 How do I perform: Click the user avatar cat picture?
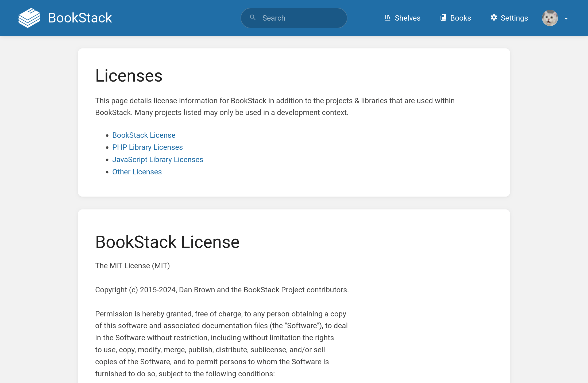pos(550,18)
